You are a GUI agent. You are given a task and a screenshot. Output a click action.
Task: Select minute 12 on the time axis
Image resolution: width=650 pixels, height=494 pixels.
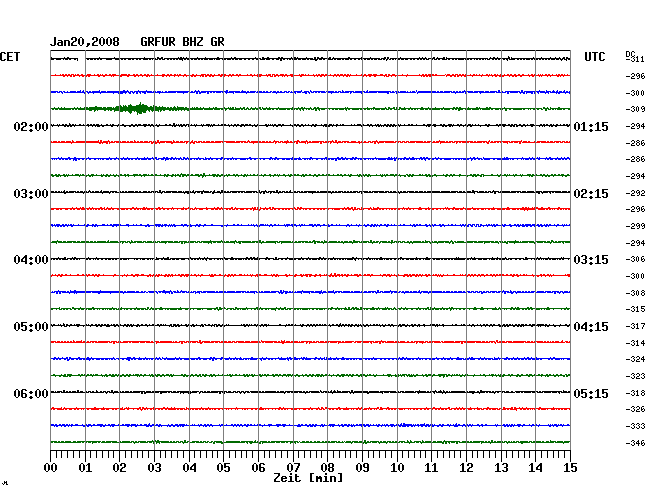point(466,467)
